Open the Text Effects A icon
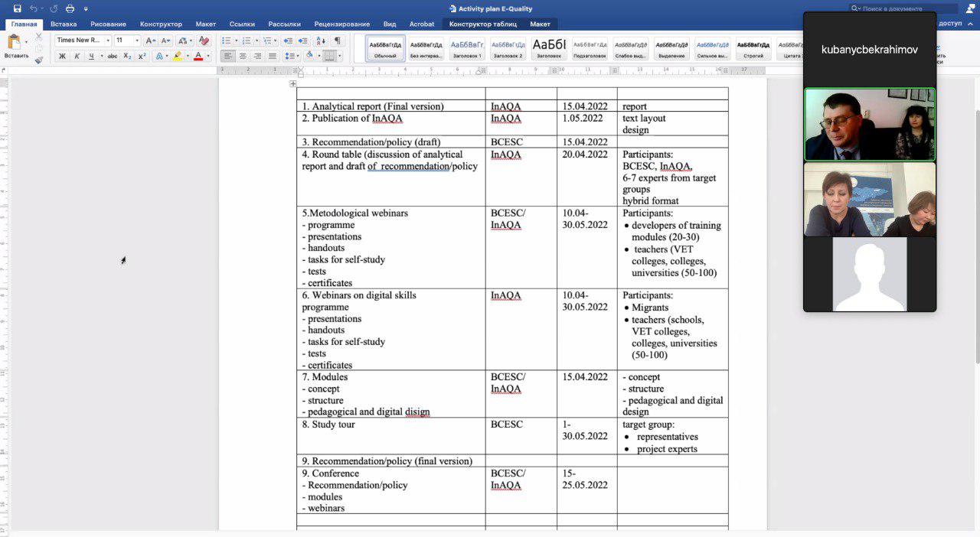980x537 pixels. point(159,56)
